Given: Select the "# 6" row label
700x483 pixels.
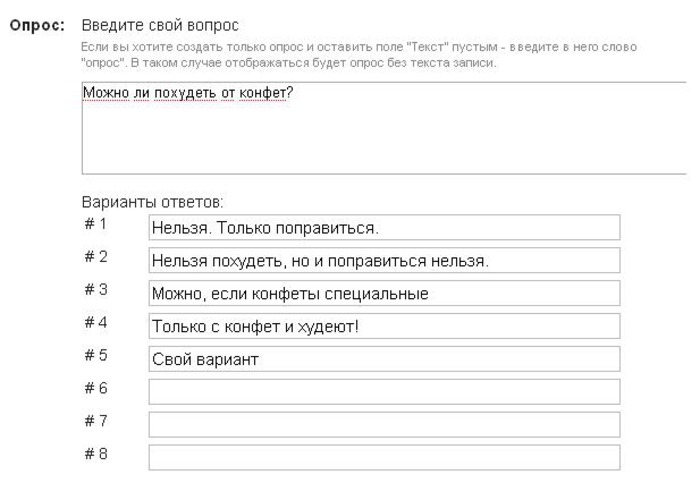Looking at the screenshot, I should (x=96, y=388).
